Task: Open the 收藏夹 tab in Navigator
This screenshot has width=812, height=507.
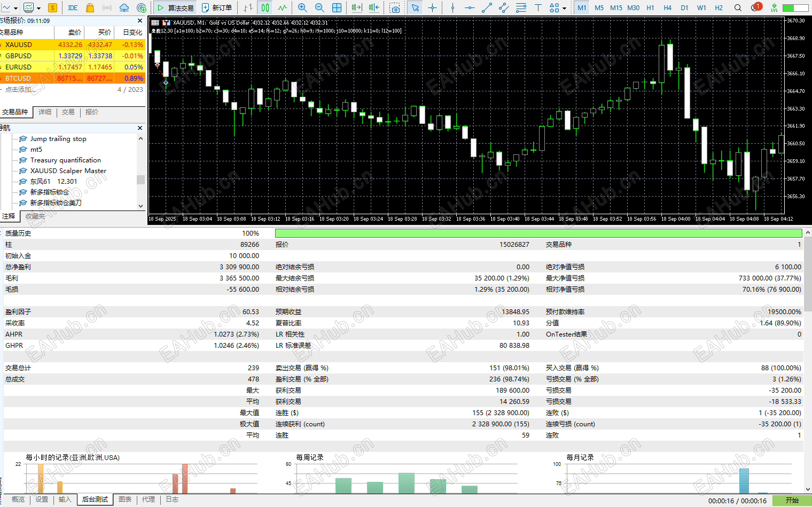Action: pos(35,216)
